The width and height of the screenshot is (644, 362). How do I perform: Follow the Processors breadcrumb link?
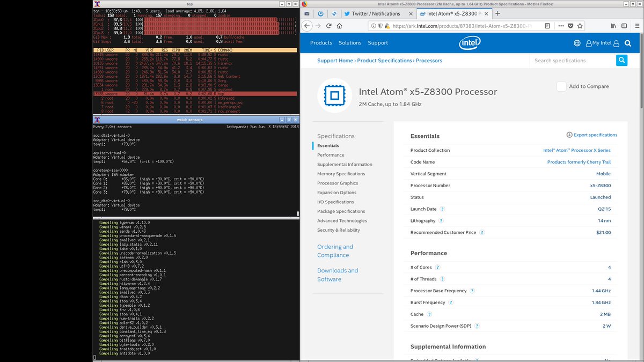429,61
